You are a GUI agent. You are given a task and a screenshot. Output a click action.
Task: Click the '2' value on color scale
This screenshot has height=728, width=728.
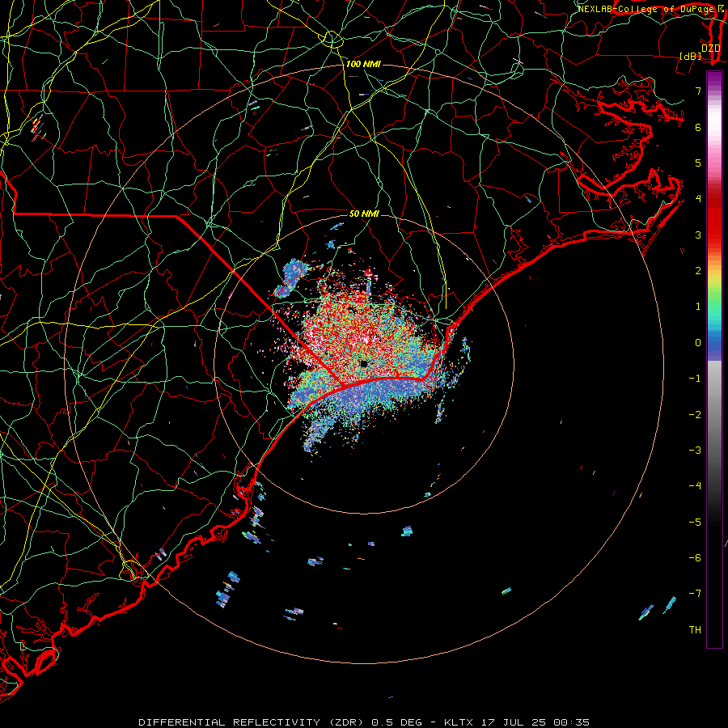698,271
